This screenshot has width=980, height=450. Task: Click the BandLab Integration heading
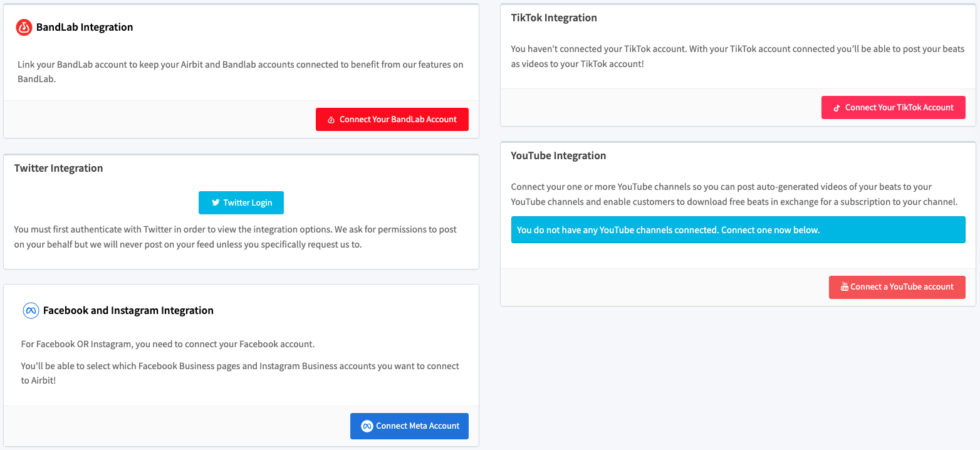85,28
